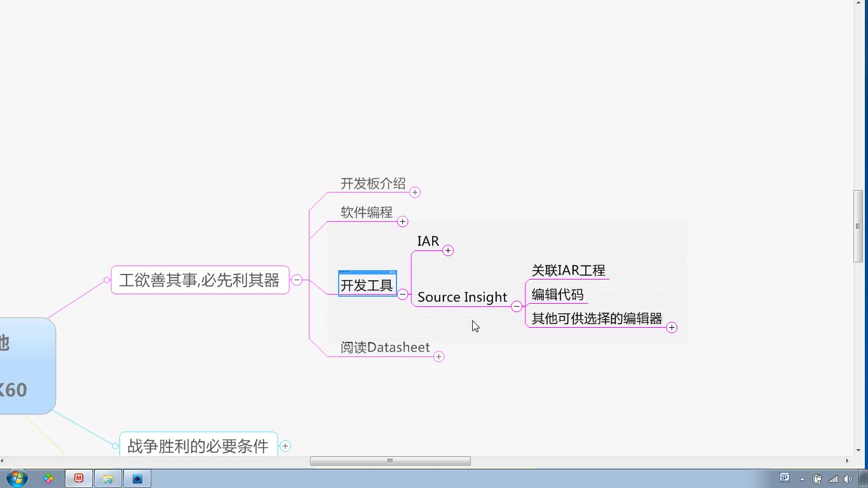
Task: Click the vertical scrollbar down arrow
Action: 858,451
